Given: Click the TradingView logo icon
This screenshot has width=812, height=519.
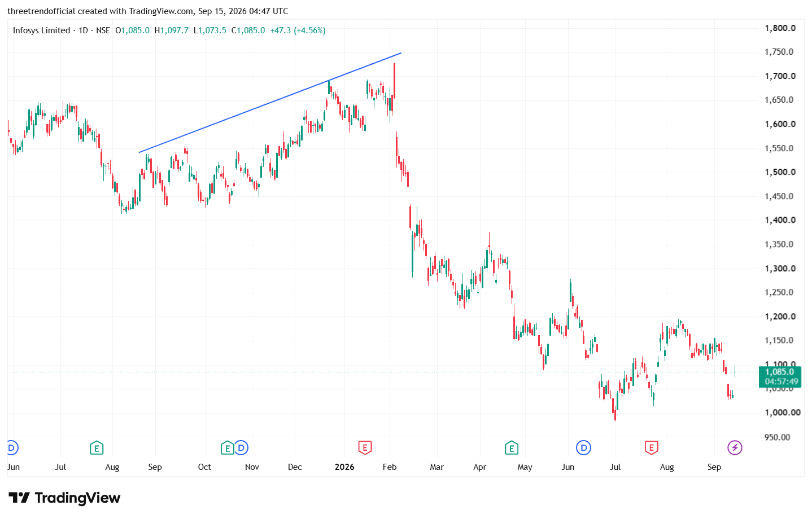Looking at the screenshot, I should (x=19, y=498).
